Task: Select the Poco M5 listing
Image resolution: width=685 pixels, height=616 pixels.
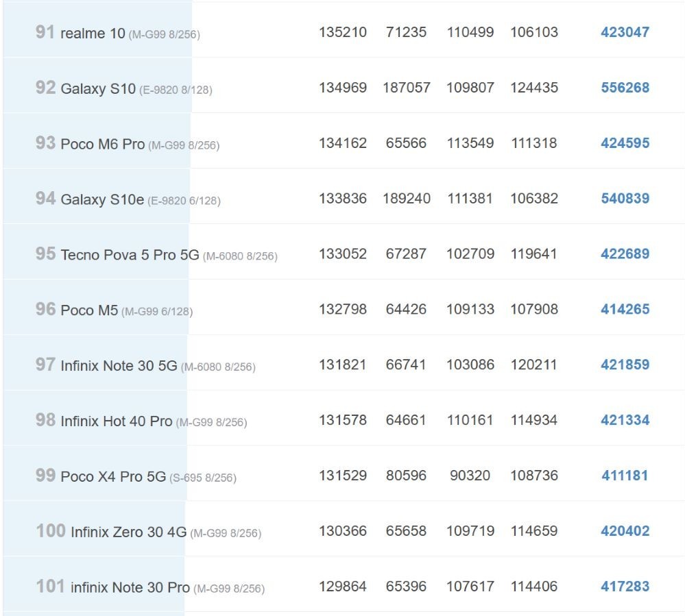Action: click(89, 310)
